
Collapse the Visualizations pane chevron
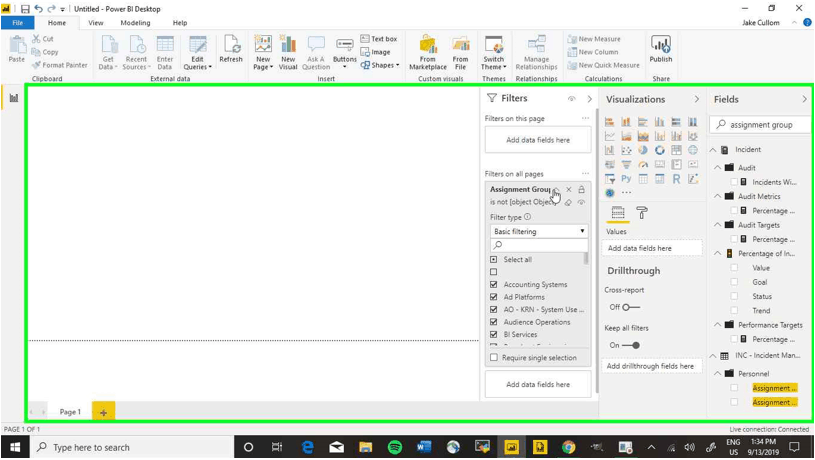(696, 99)
